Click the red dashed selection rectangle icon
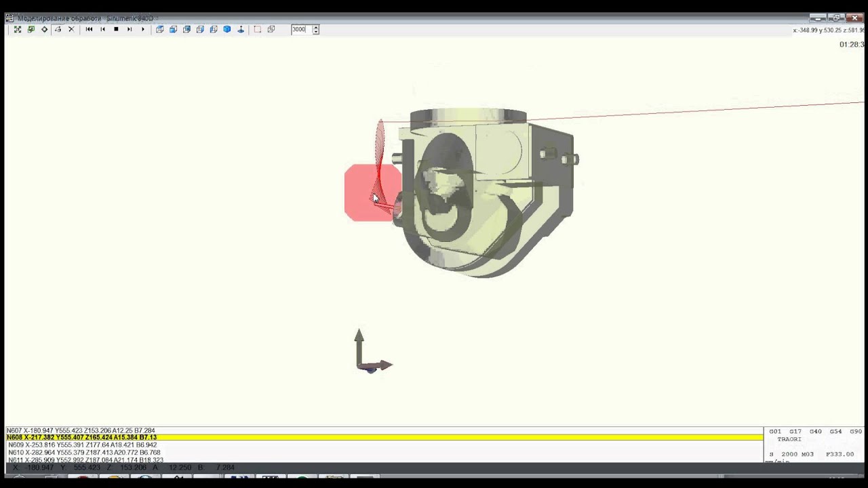This screenshot has height=488, width=868. click(x=258, y=29)
